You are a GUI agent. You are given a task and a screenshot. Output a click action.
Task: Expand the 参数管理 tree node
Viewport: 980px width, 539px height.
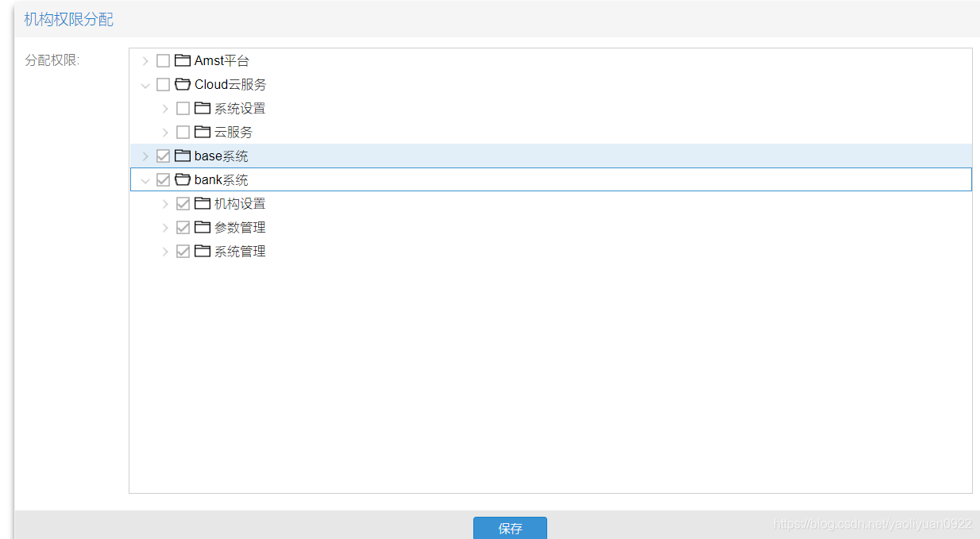click(165, 227)
